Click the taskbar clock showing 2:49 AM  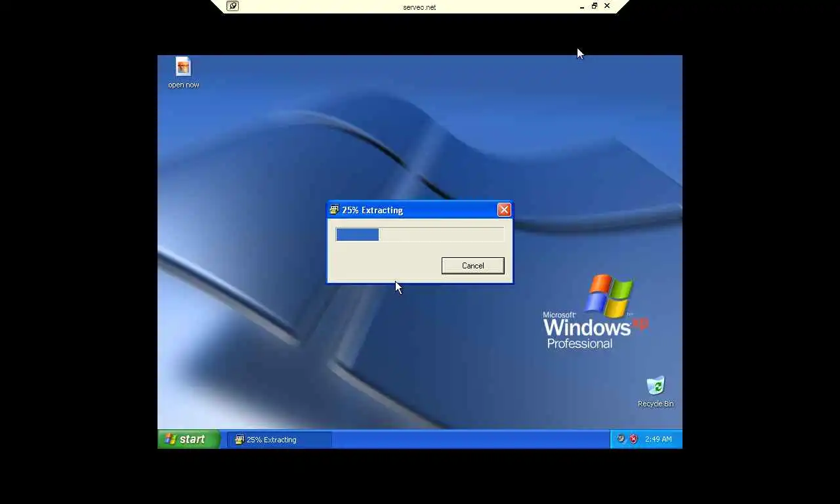(658, 439)
